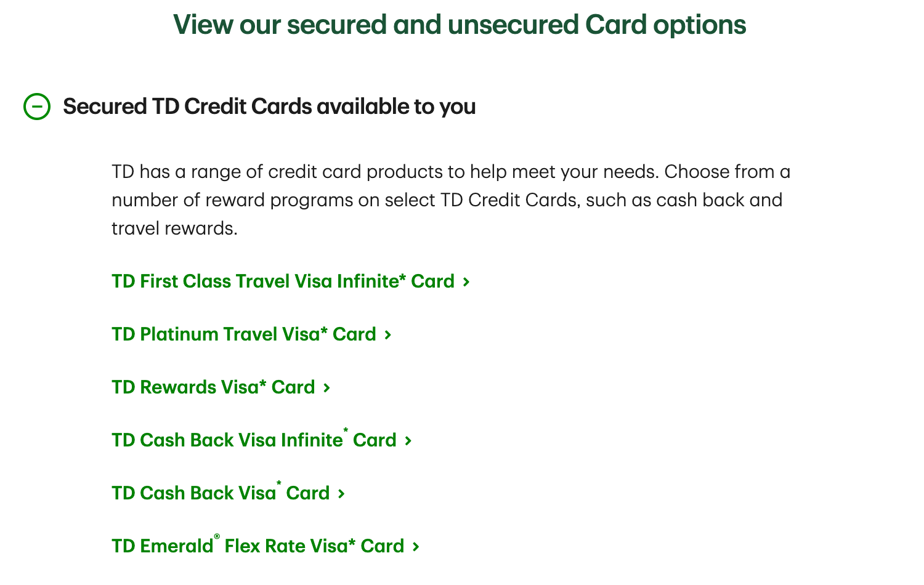Select the TD Cash Back Visa Card link
Image resolution: width=924 pixels, height=585 pixels.
(221, 493)
